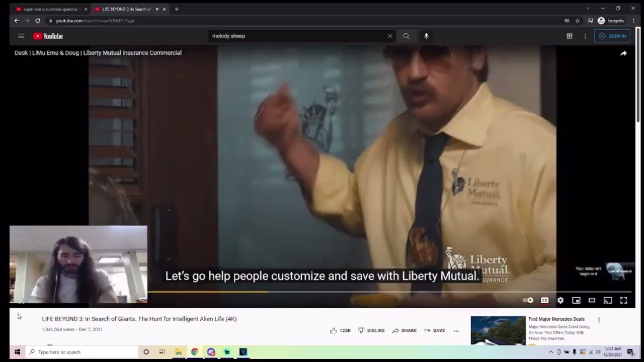Start voice search with the microphone
644x362 pixels.
tap(426, 36)
